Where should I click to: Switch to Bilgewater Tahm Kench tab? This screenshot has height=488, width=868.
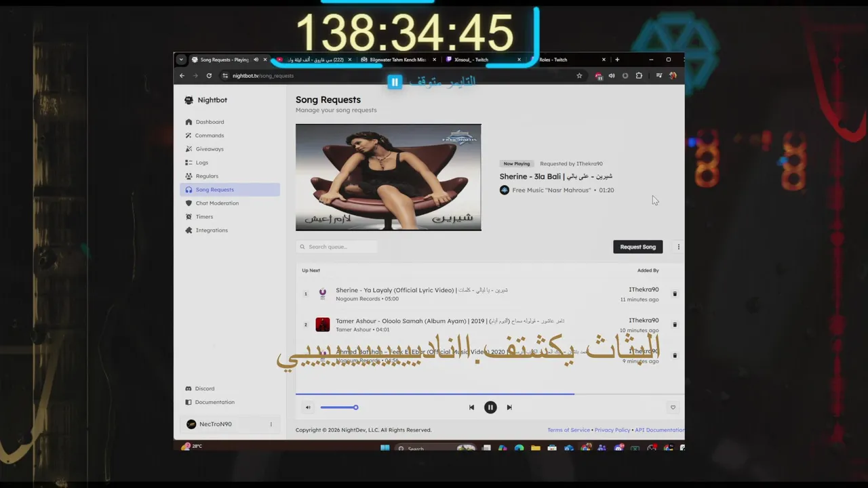click(399, 60)
